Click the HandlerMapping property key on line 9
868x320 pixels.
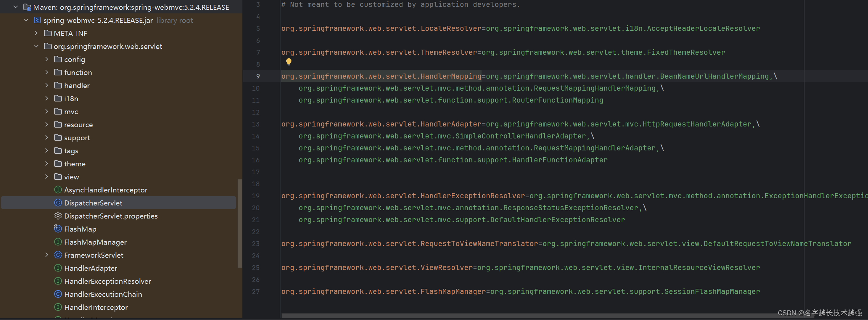[x=381, y=76]
